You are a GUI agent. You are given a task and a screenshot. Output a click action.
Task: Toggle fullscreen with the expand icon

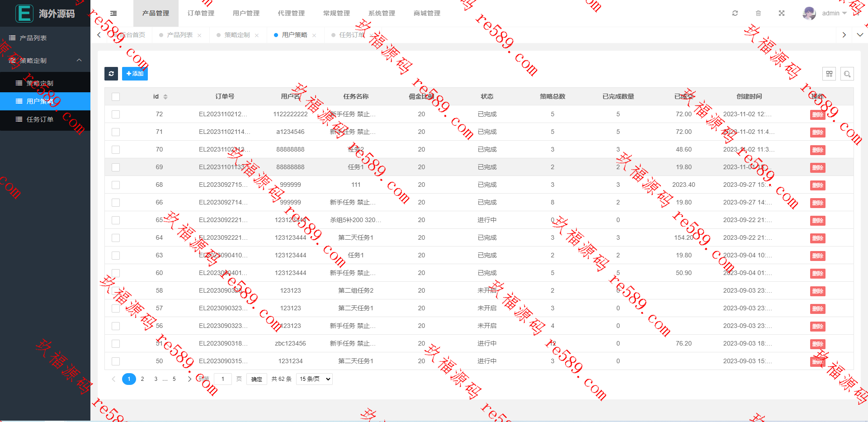click(781, 13)
